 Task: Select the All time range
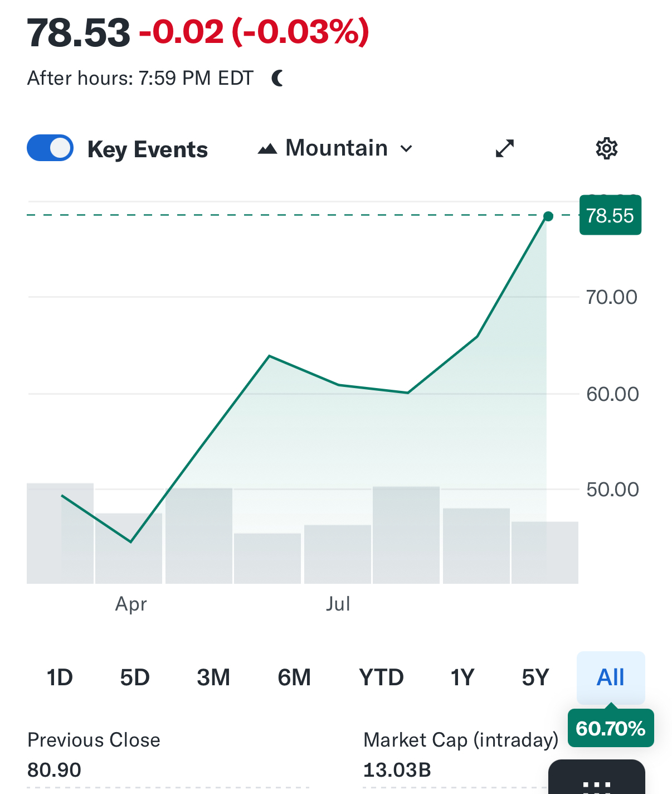[x=611, y=677]
